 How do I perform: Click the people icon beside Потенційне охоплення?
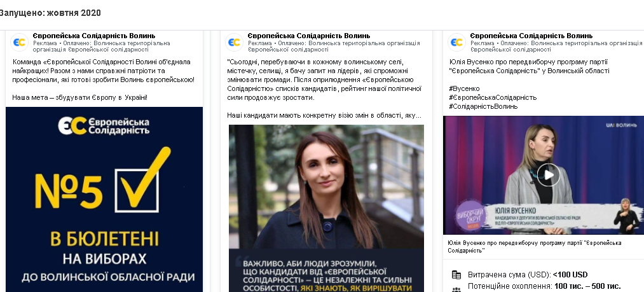point(456,289)
